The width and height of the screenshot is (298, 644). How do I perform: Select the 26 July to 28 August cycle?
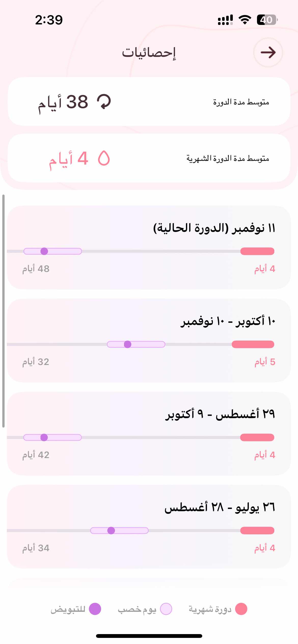pyautogui.click(x=149, y=527)
